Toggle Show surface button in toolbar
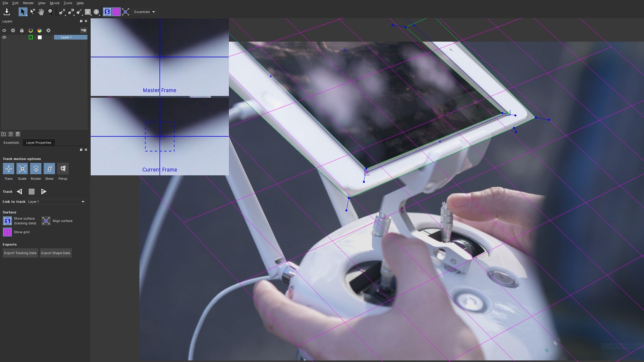The height and width of the screenshot is (362, 644). 107,12
